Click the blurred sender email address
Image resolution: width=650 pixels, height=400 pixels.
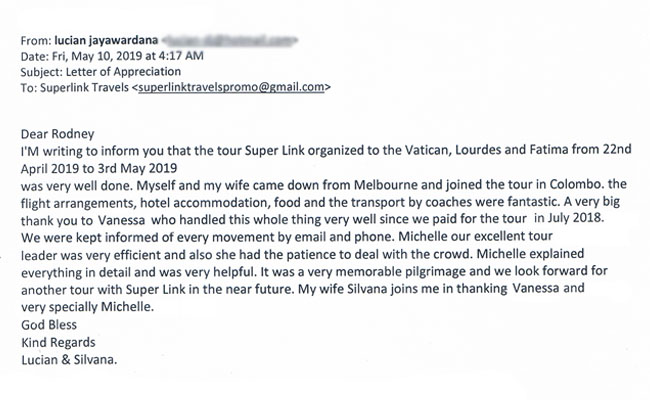point(230,40)
